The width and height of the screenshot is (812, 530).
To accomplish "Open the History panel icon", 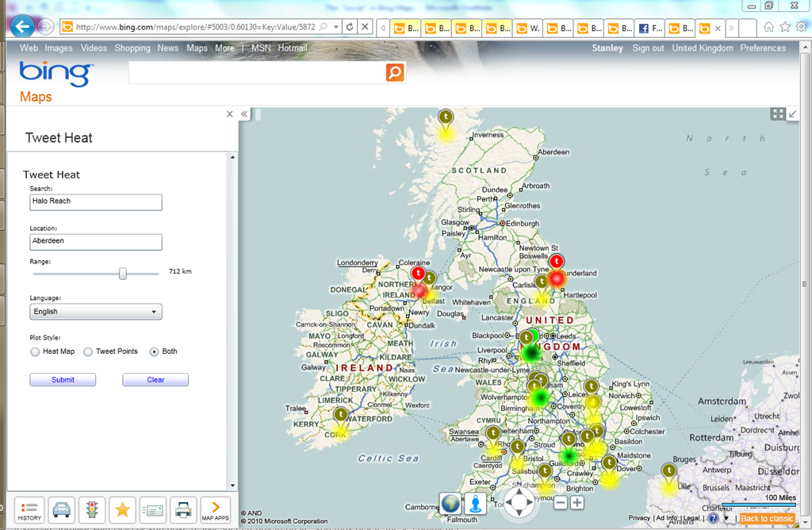I will point(29,510).
